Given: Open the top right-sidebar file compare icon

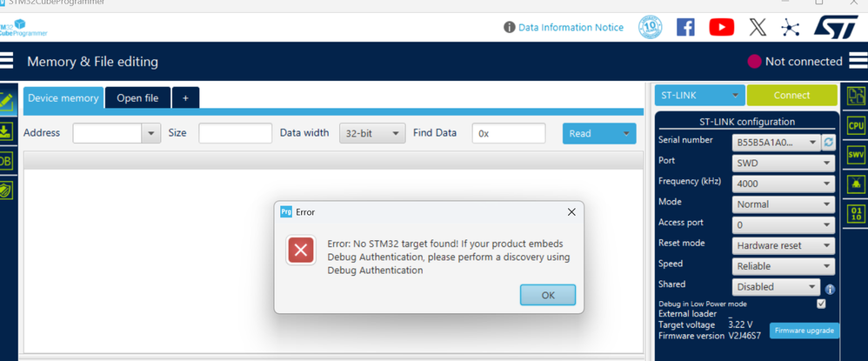Looking at the screenshot, I should point(856,97).
